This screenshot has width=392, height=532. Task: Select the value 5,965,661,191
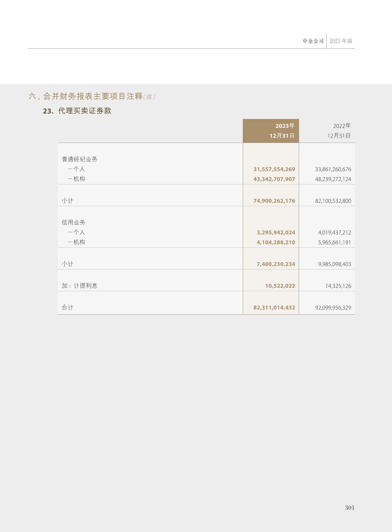pyautogui.click(x=334, y=242)
